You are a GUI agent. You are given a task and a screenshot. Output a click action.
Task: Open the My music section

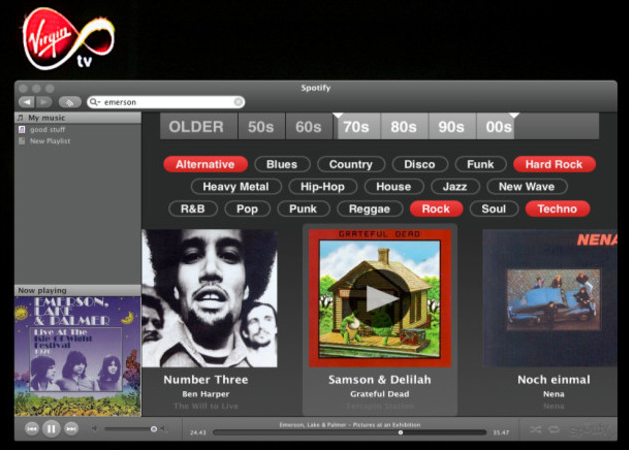78,118
